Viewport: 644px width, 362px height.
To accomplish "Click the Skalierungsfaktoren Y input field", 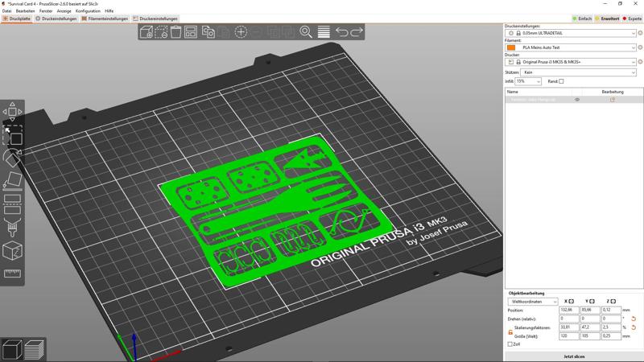I will 590,327.
